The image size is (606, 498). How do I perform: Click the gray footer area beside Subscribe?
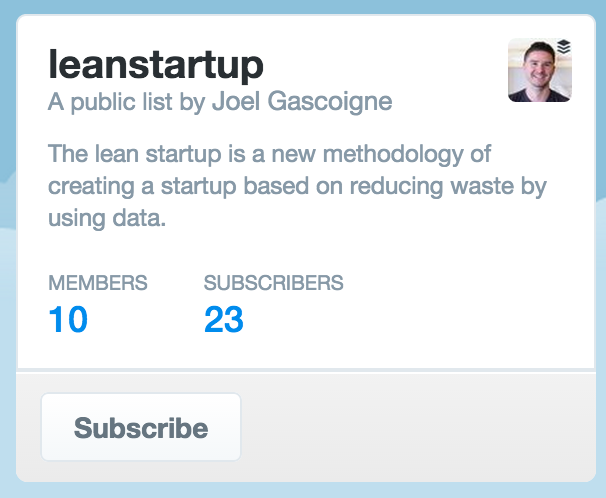point(417,427)
